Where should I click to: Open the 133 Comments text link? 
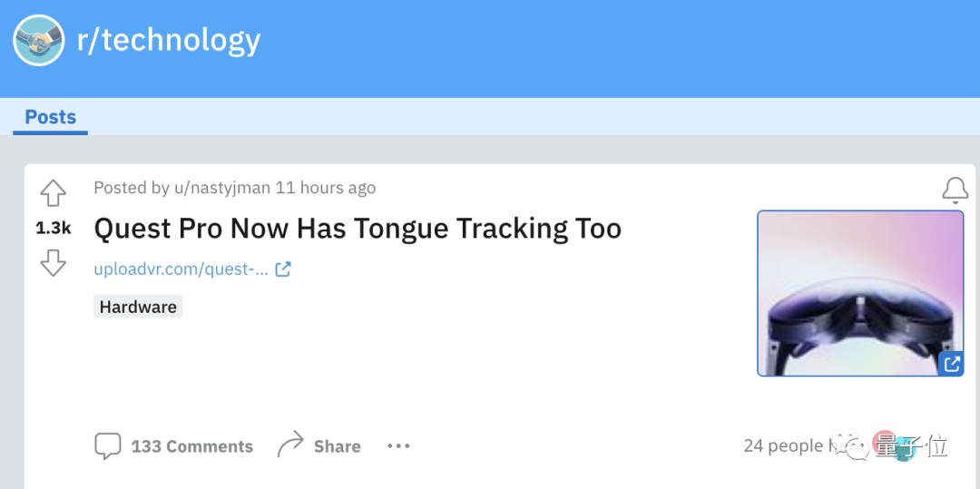click(x=192, y=446)
